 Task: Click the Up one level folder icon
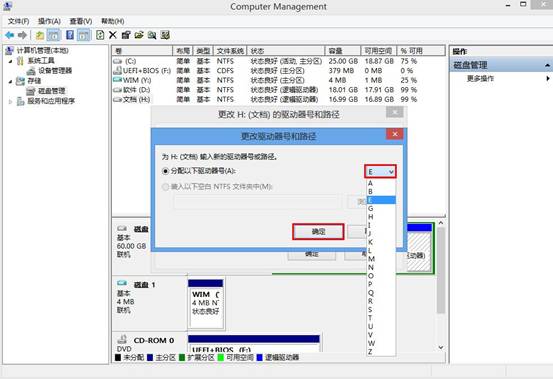coord(40,35)
